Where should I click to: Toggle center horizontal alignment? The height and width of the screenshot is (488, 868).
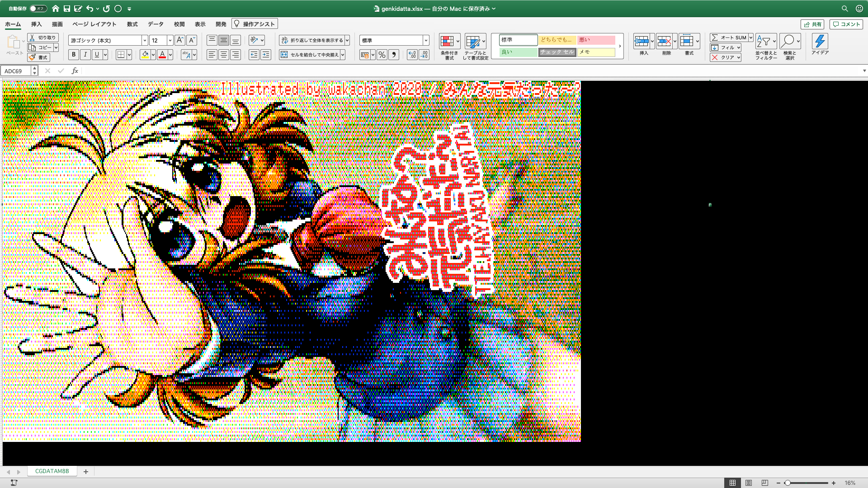pos(223,55)
